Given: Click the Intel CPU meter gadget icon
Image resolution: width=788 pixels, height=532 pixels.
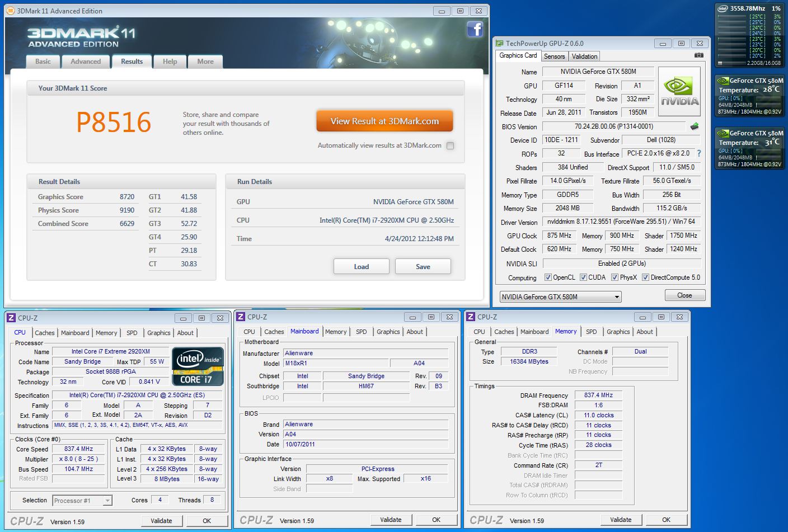Looking at the screenshot, I should pyautogui.click(x=723, y=8).
